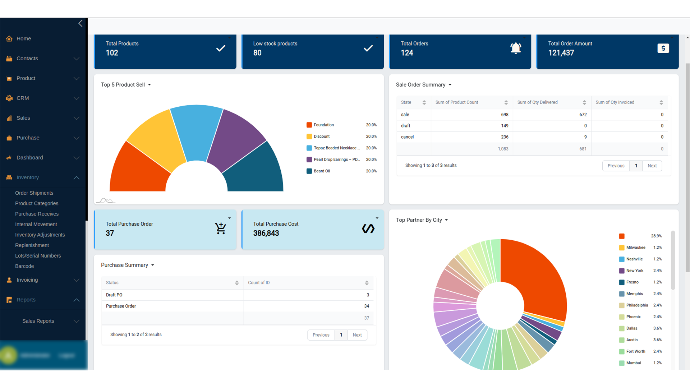Click the bell icon on Total Orders card
690x388 pixels.
516,48
